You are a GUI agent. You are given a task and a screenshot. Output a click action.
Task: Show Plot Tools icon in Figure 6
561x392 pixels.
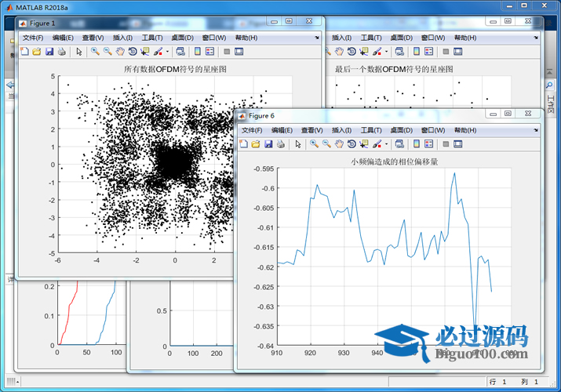[x=458, y=144]
